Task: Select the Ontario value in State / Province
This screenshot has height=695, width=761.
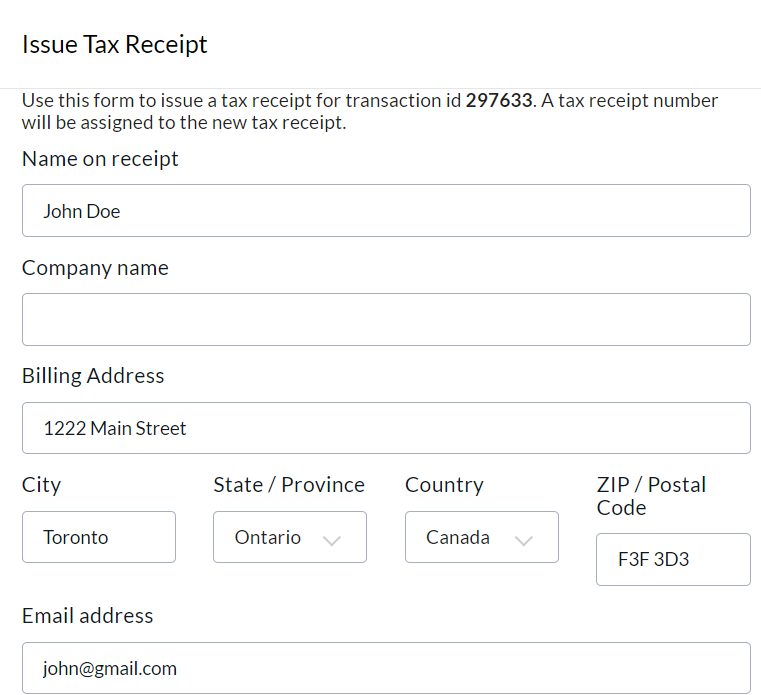Action: 268,538
